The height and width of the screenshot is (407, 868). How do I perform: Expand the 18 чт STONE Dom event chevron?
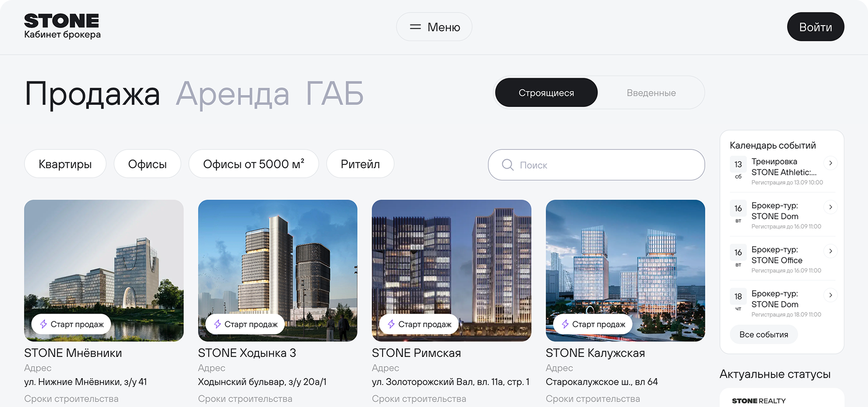click(830, 295)
